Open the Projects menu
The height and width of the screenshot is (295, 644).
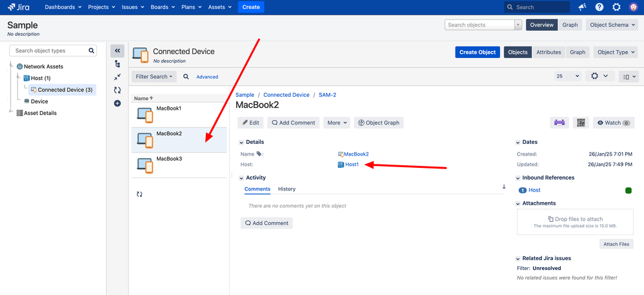point(101,7)
